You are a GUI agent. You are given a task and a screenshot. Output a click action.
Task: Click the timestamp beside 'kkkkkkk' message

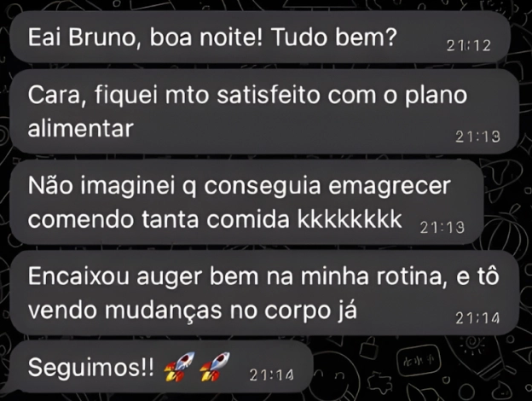(x=442, y=228)
